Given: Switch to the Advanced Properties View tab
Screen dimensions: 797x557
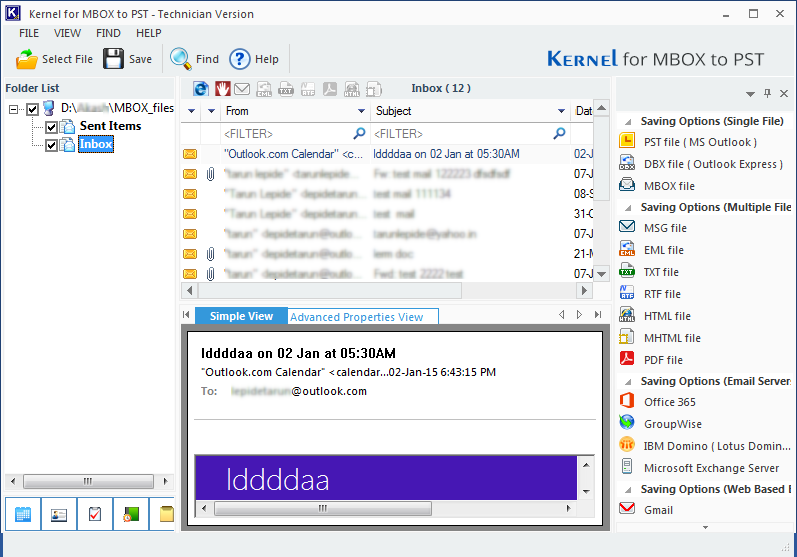Looking at the screenshot, I should coord(362,317).
